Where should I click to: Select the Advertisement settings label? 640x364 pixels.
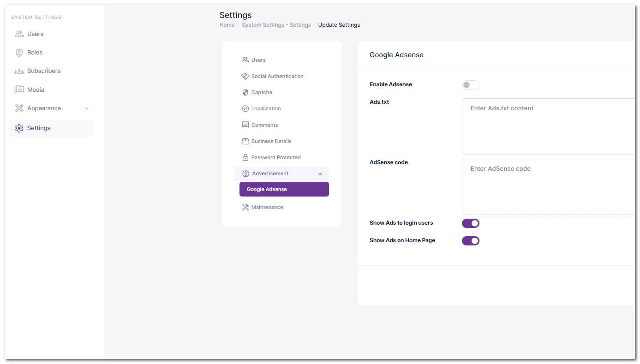[x=270, y=174]
